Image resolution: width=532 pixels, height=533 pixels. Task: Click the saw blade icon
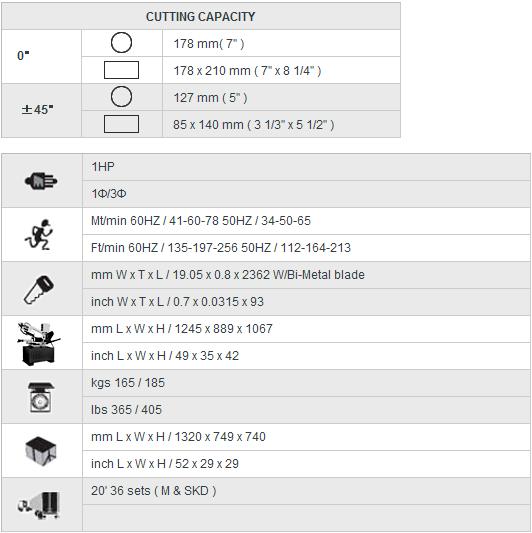pyautogui.click(x=39, y=289)
